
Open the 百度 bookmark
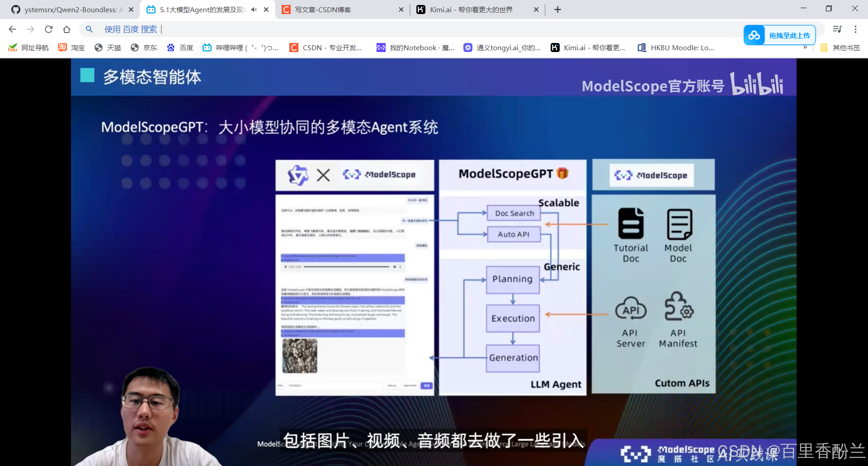point(180,48)
